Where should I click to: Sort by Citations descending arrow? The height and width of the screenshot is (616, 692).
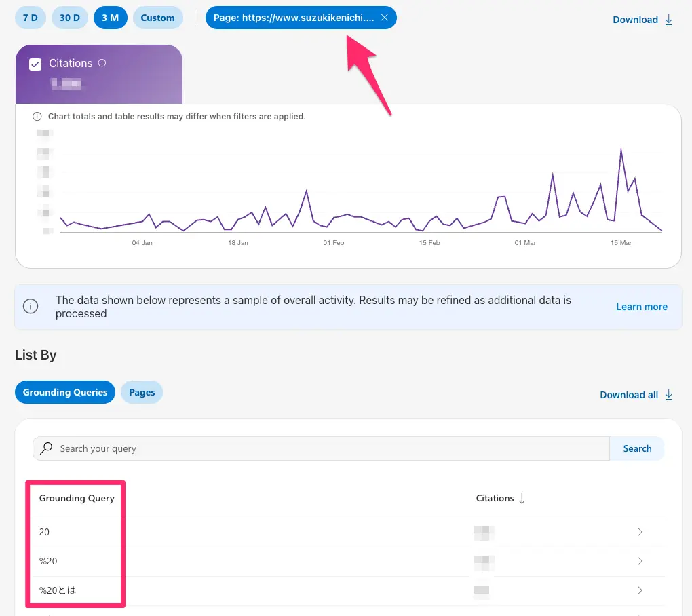coord(522,499)
